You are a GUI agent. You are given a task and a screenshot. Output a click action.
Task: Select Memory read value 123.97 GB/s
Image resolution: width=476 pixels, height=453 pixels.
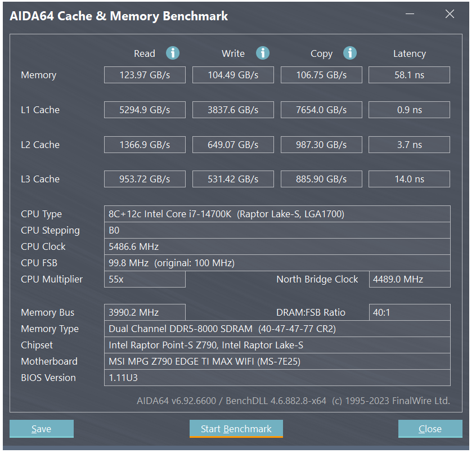(145, 75)
